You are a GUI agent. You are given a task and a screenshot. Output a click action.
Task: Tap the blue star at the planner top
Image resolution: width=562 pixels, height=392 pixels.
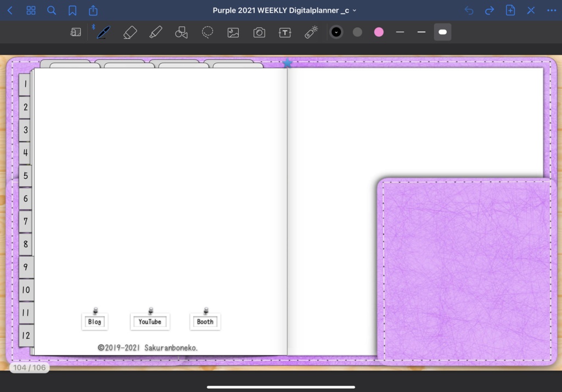287,64
